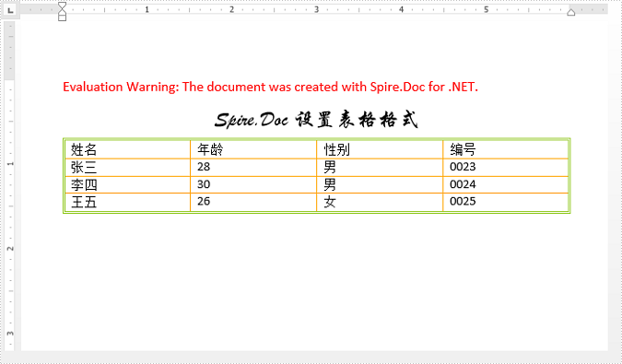Click the cell '0024'
This screenshot has width=622, height=364.
[506, 185]
